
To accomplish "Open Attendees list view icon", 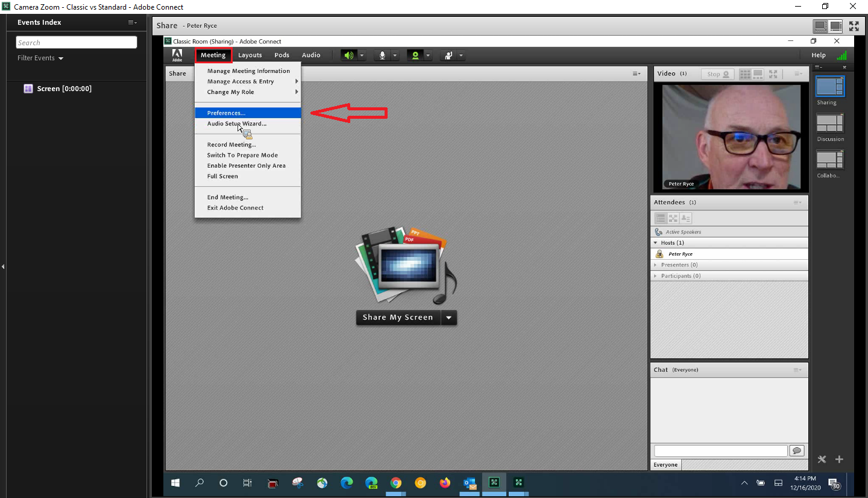I will [661, 218].
